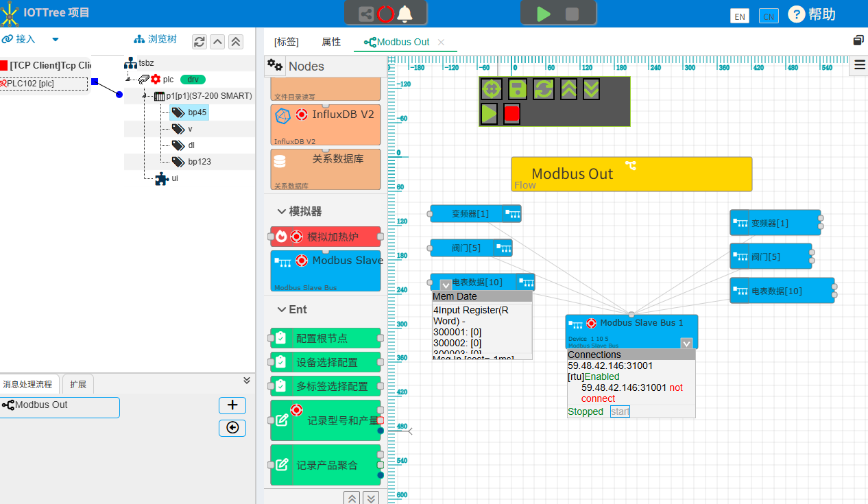Open the 接入 dropdown caret
868x504 pixels.
(x=56, y=39)
